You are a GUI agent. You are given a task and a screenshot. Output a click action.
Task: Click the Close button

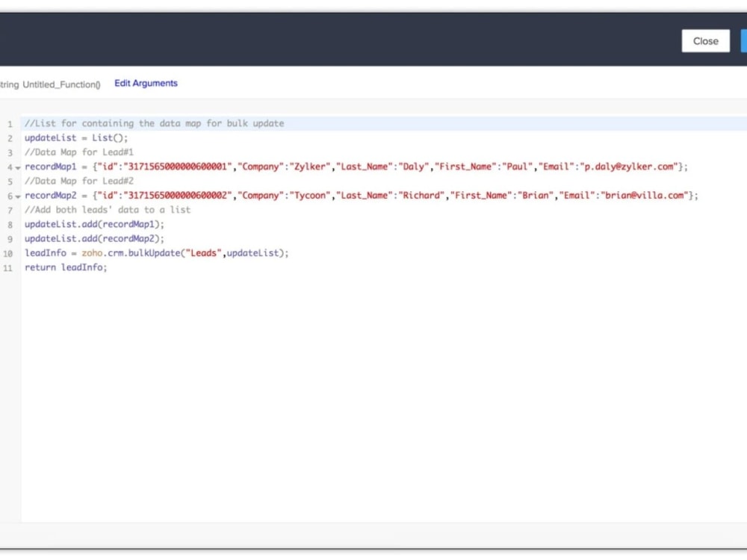[x=705, y=41]
